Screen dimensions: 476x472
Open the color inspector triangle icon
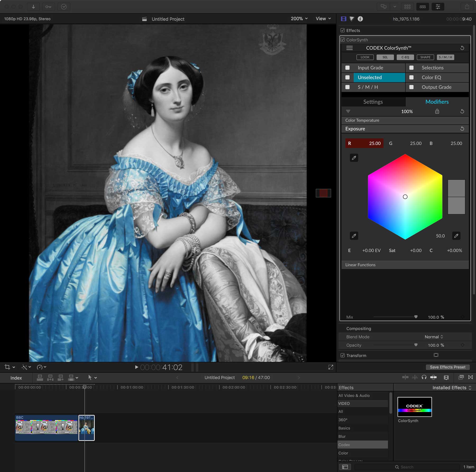coord(352,19)
